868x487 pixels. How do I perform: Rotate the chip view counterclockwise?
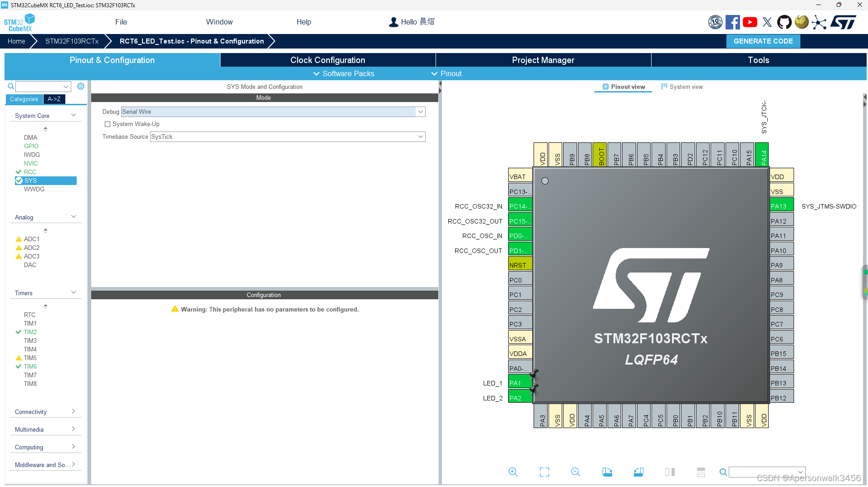pos(639,472)
